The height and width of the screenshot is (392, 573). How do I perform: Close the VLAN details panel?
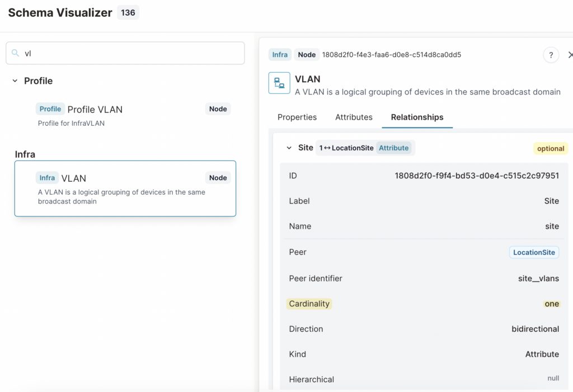pyautogui.click(x=570, y=55)
